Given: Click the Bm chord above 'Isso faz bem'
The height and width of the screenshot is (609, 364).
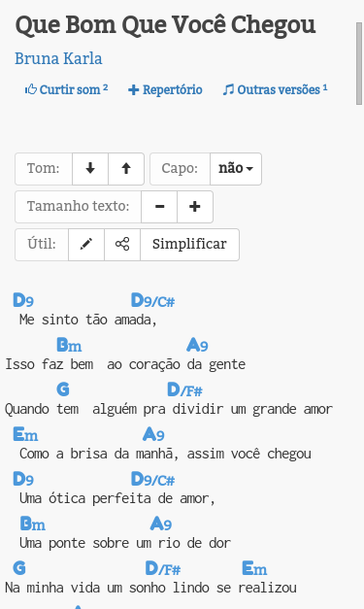Looking at the screenshot, I should click(69, 345).
